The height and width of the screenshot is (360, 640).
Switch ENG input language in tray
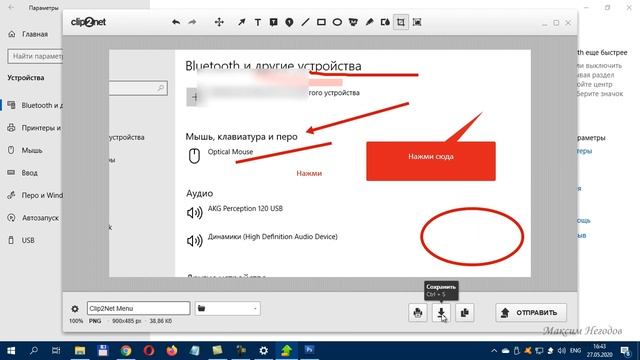(x=576, y=351)
